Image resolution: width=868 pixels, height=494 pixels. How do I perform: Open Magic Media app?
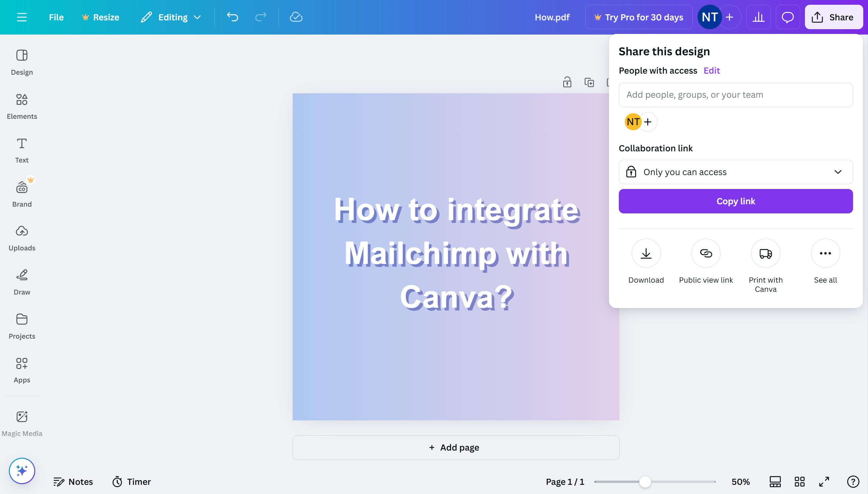(x=22, y=423)
